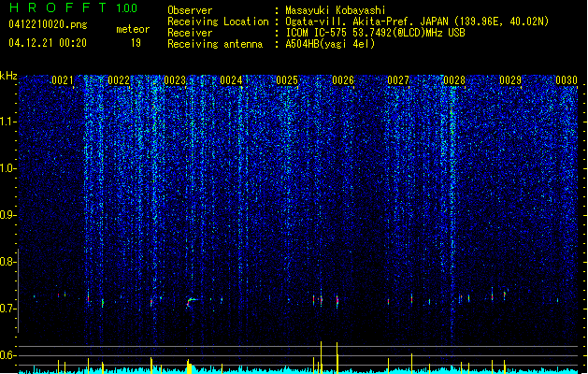The height and width of the screenshot is (374, 588).
Task: Click the Observer field label
Action: [x=190, y=10]
